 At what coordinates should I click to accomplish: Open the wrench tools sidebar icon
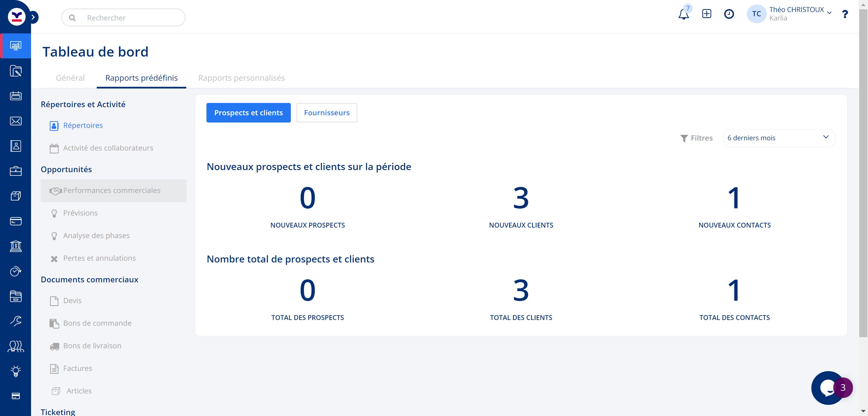pyautogui.click(x=15, y=321)
